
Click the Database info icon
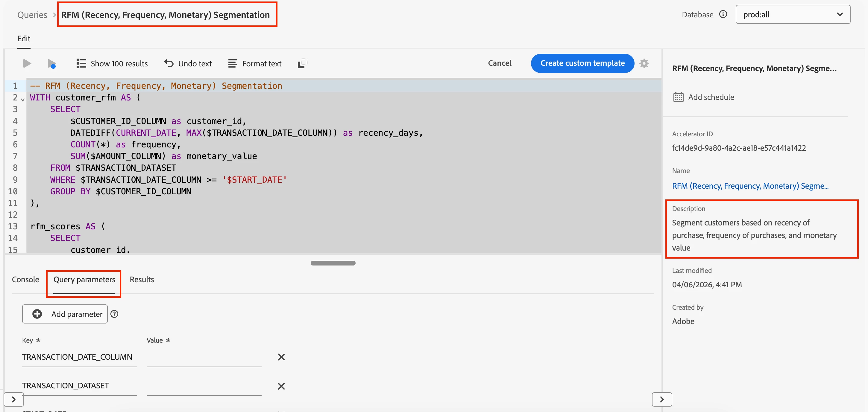tap(723, 14)
